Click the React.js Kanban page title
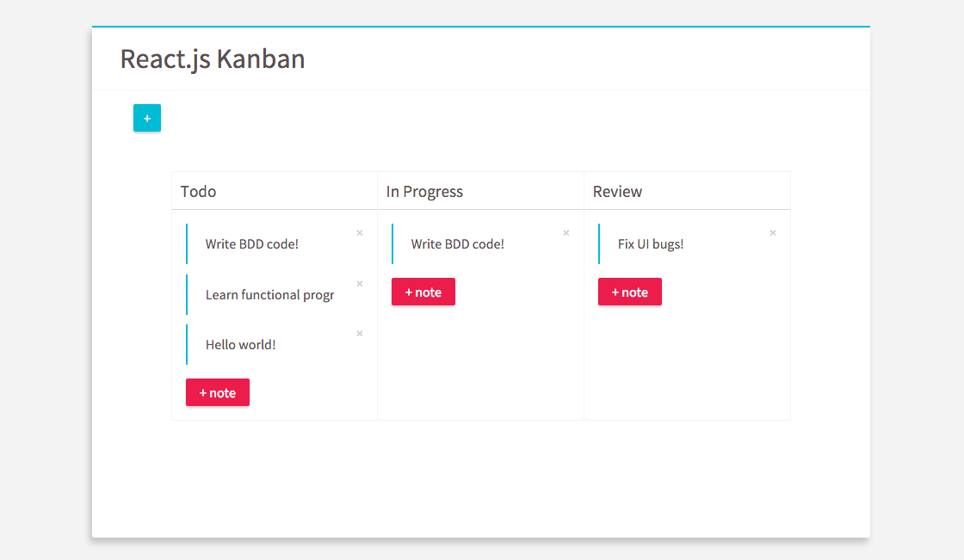The height and width of the screenshot is (560, 964). pos(213,59)
